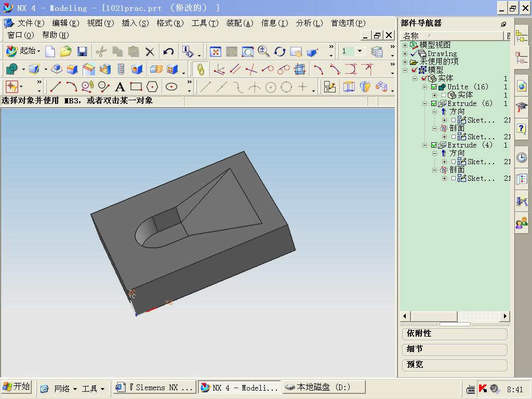Click the Undo arrow icon
Image resolution: width=532 pixels, height=399 pixels.
(168, 51)
